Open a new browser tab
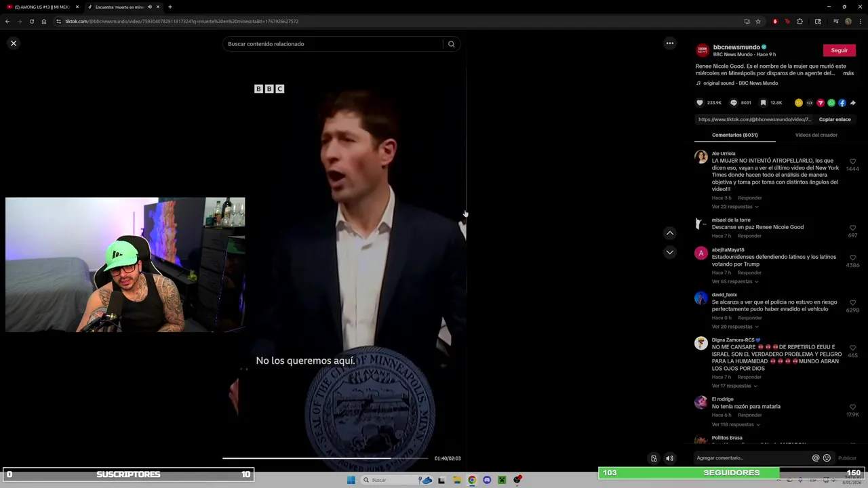868x488 pixels. [x=170, y=7]
